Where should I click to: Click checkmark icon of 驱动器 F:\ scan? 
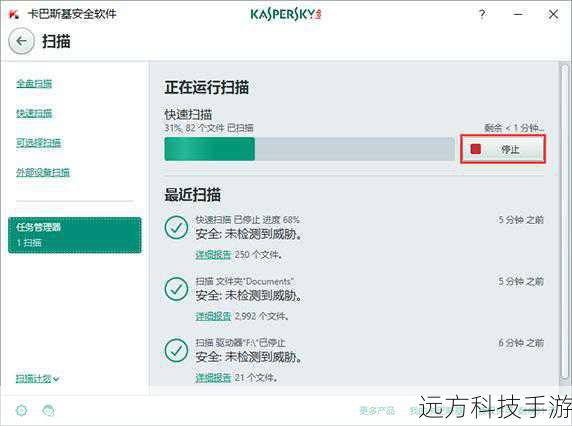coord(176,350)
